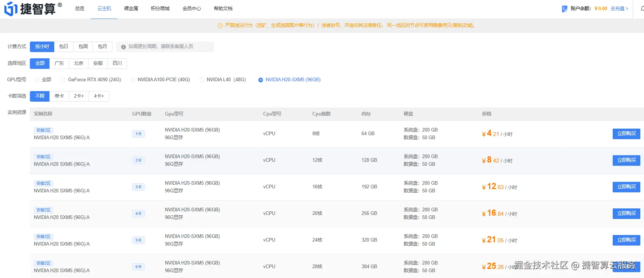Click 安徽2区 tag in the 1卡 row
Screen dimensions: 644x278
click(43, 130)
